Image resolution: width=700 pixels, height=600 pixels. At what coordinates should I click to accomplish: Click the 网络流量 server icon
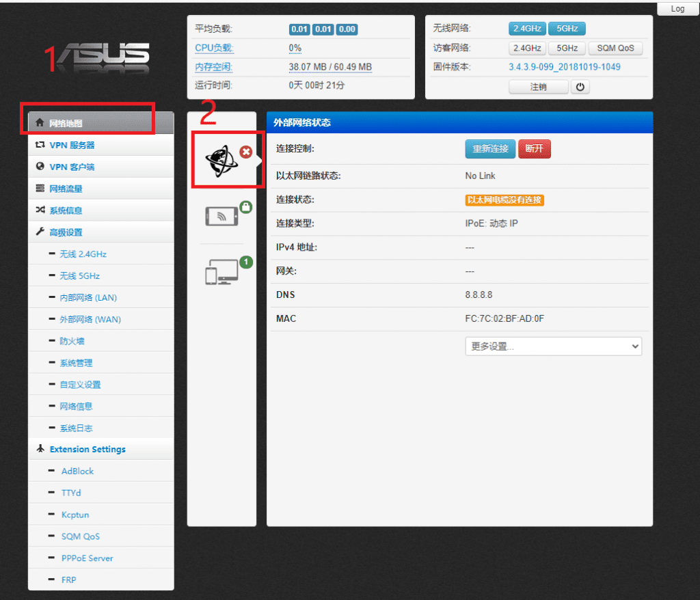(x=40, y=188)
